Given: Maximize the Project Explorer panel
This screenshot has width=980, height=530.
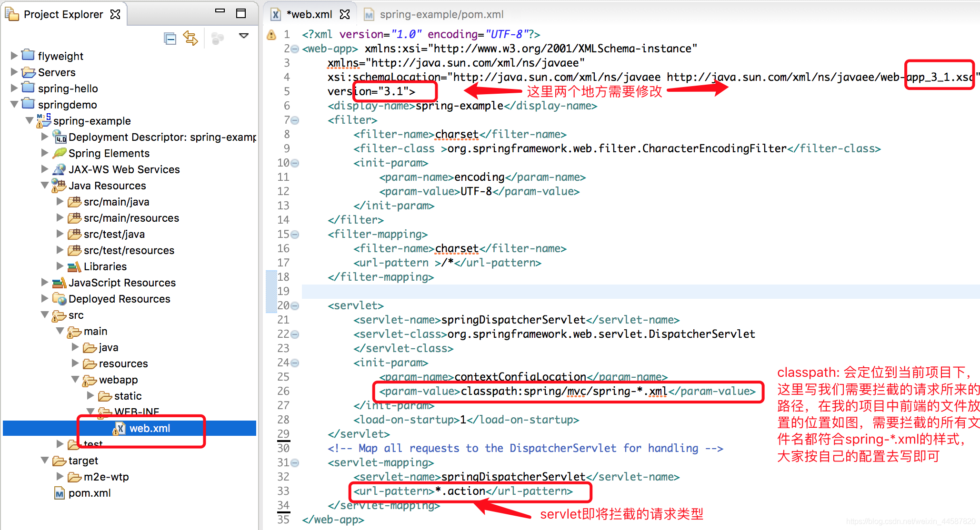Looking at the screenshot, I should pyautogui.click(x=241, y=13).
